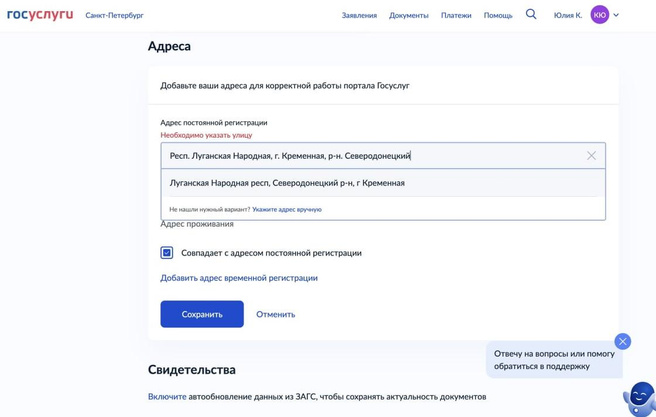
Task: Go to the Платежи section
Action: (456, 16)
